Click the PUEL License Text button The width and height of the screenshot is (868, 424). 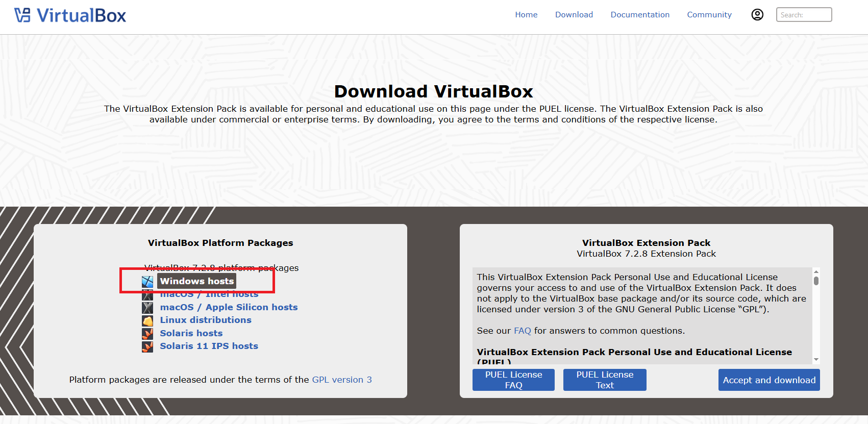tap(605, 380)
